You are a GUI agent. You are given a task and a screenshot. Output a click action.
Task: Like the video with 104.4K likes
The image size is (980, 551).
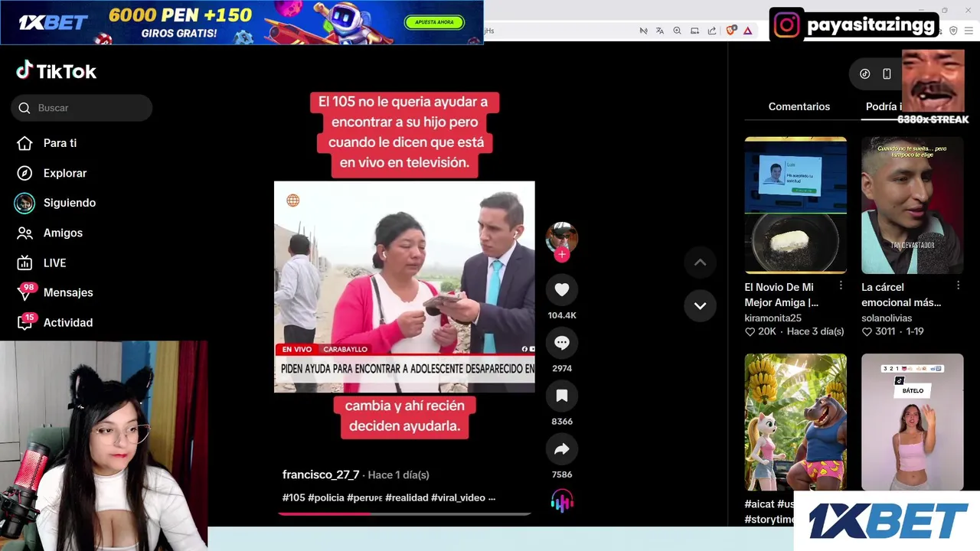coord(562,289)
